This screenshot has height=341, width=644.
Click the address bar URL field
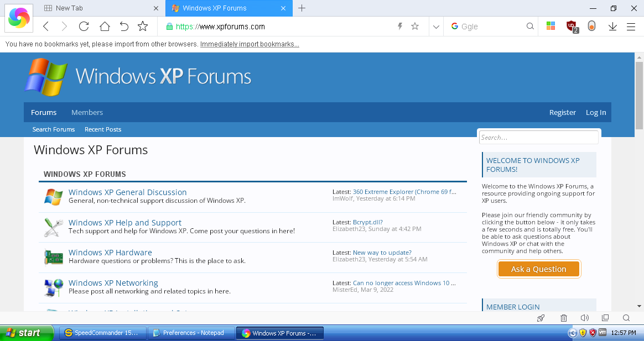coord(283,27)
